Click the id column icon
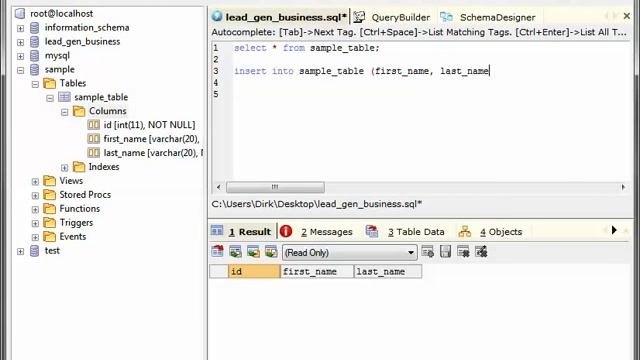This screenshot has height=360, width=640. pyautogui.click(x=93, y=125)
